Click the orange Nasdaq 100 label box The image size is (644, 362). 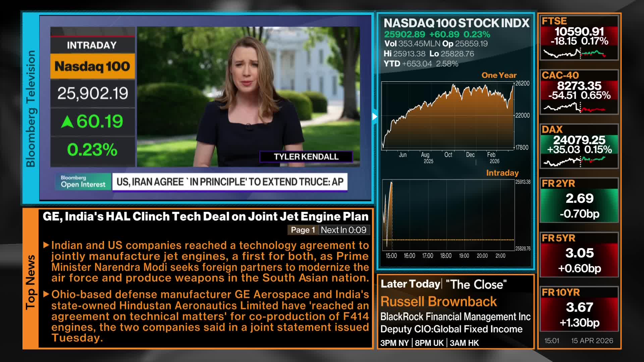tap(92, 66)
